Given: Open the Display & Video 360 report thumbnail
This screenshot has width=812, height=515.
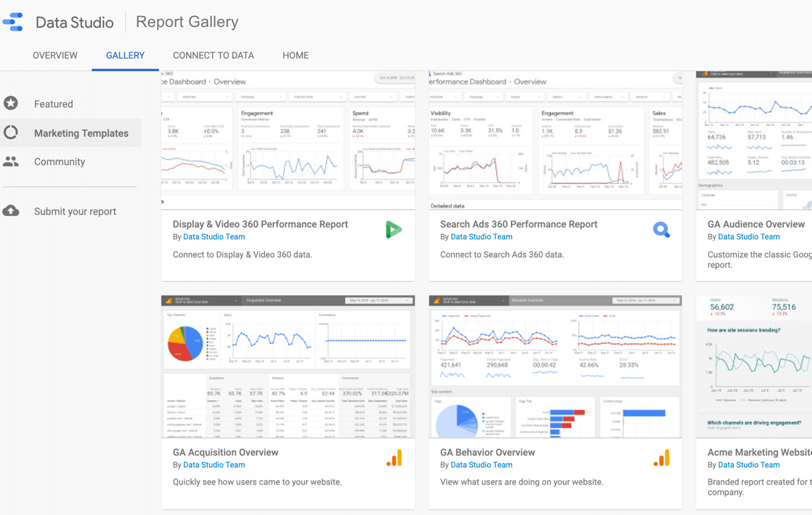Looking at the screenshot, I should 288,140.
